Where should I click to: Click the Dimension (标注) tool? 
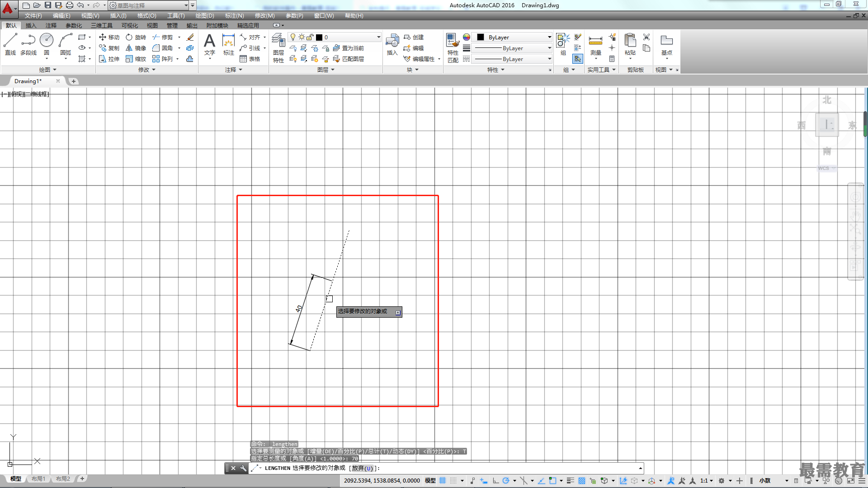coord(229,45)
